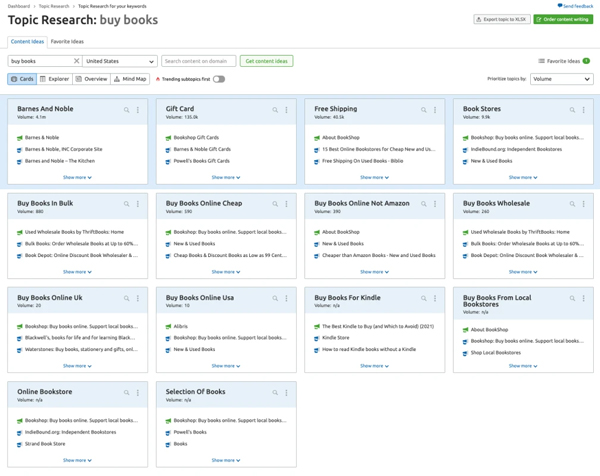Clear the buy books keyword field
This screenshot has height=476, width=600.
(77, 61)
